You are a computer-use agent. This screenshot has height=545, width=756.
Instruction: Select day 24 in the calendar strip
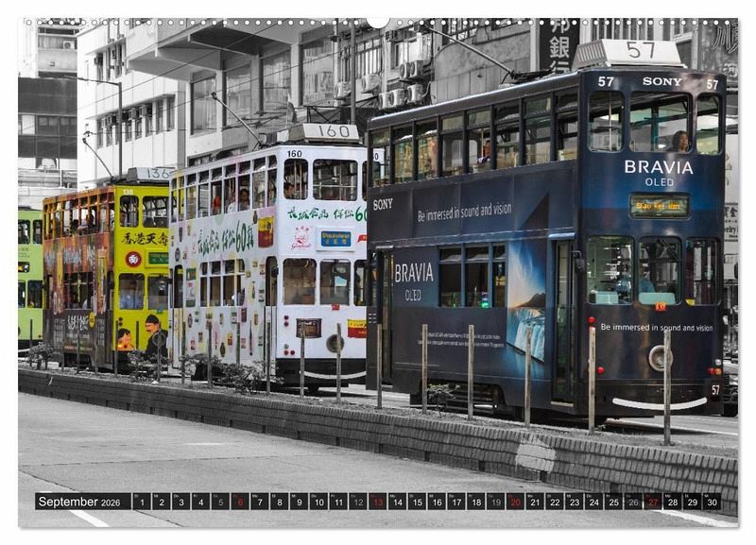[x=594, y=502]
